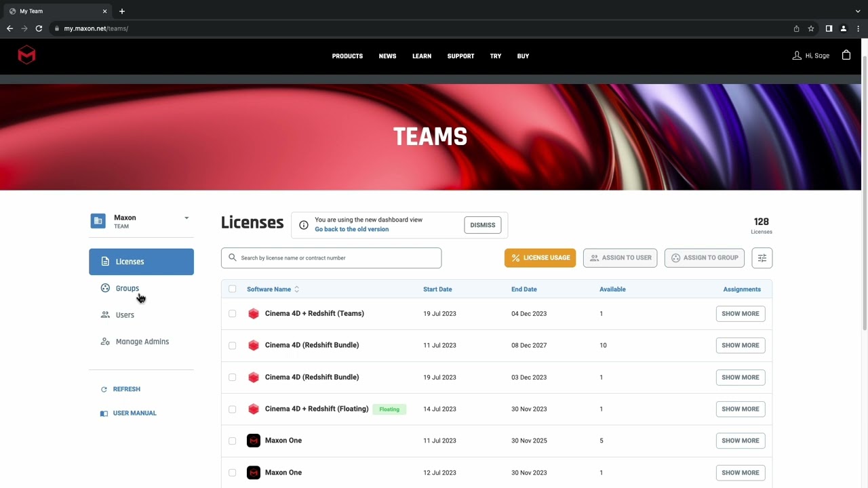Open the TRY menu item
Screen dimensions: 868x488
click(x=496, y=56)
